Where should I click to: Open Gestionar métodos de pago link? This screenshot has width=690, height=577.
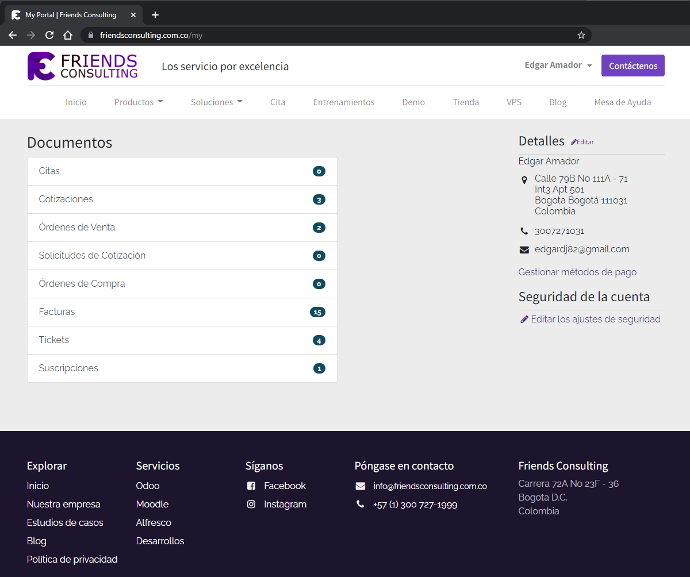[x=577, y=272]
